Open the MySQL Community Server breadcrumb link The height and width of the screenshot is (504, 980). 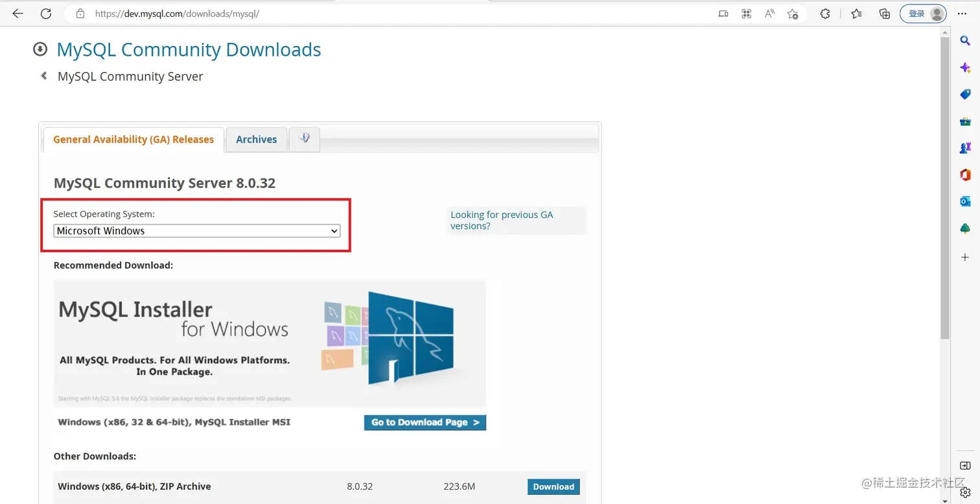(x=130, y=77)
